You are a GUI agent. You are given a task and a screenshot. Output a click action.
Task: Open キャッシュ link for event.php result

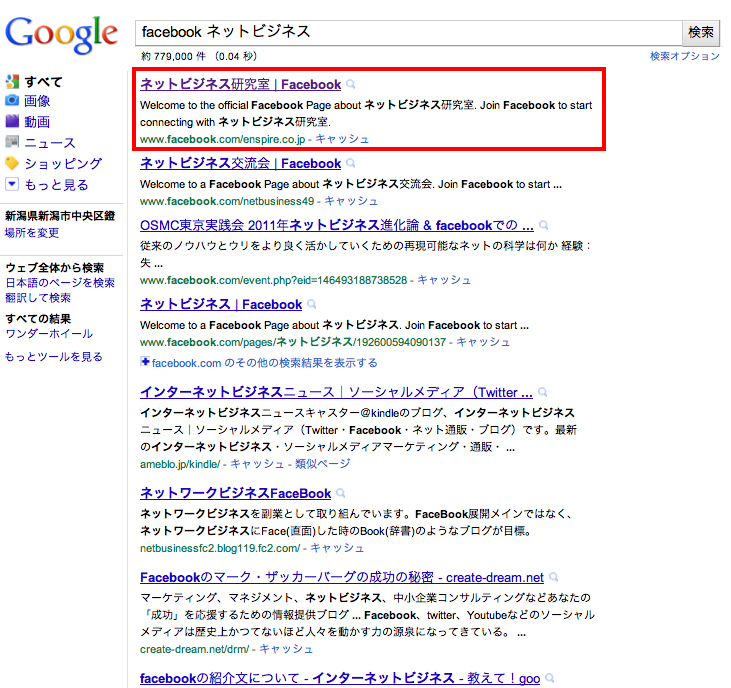tap(444, 280)
